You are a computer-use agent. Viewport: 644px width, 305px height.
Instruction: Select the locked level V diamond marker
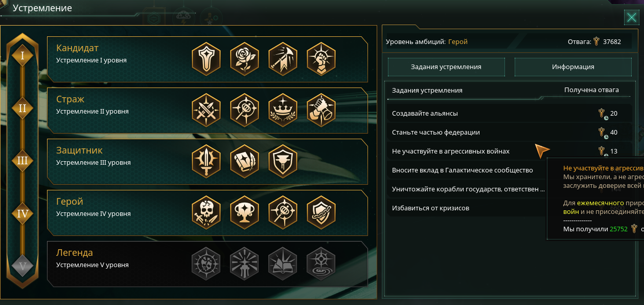pyautogui.click(x=22, y=266)
